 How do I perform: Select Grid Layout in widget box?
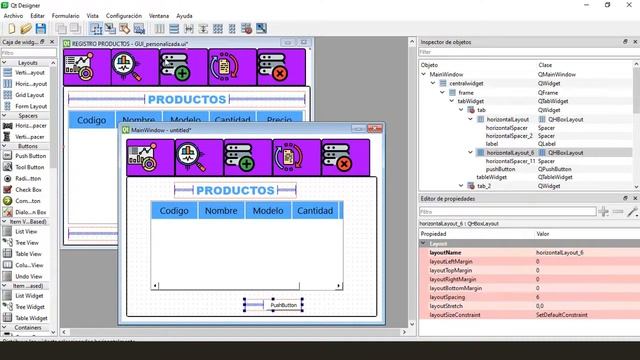25,95
